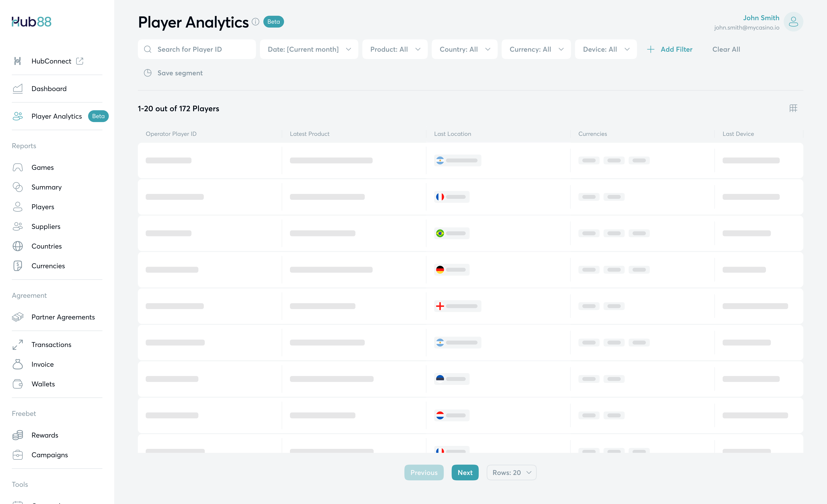Screen dimensions: 827x504
Task: Open HubConnect external link icon
Action: (80, 61)
